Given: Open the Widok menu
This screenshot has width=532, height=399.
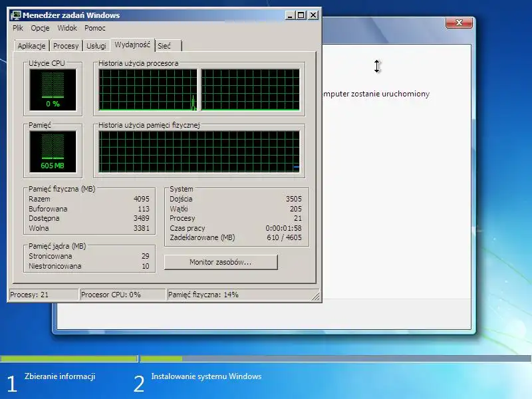Looking at the screenshot, I should (67, 28).
